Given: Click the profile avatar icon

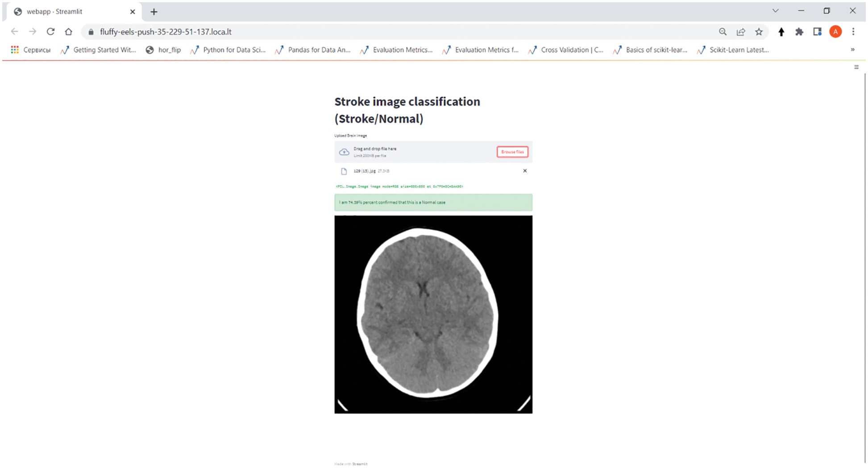Looking at the screenshot, I should tap(835, 32).
